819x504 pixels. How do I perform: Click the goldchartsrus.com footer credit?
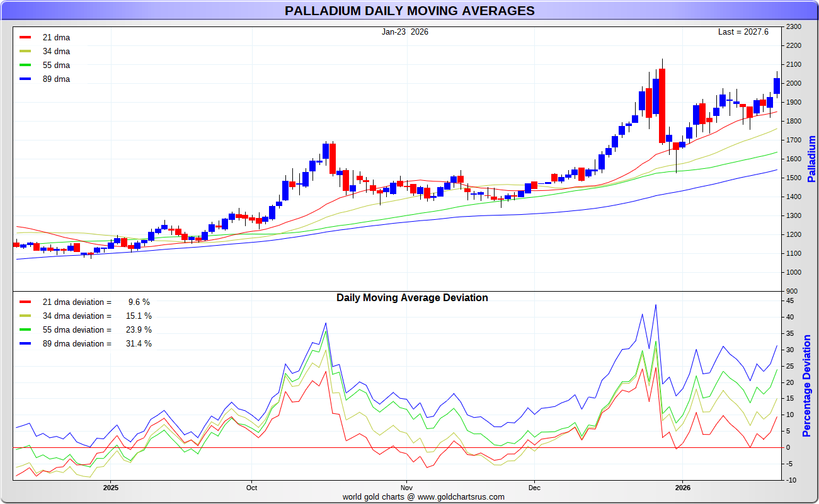(x=423, y=496)
